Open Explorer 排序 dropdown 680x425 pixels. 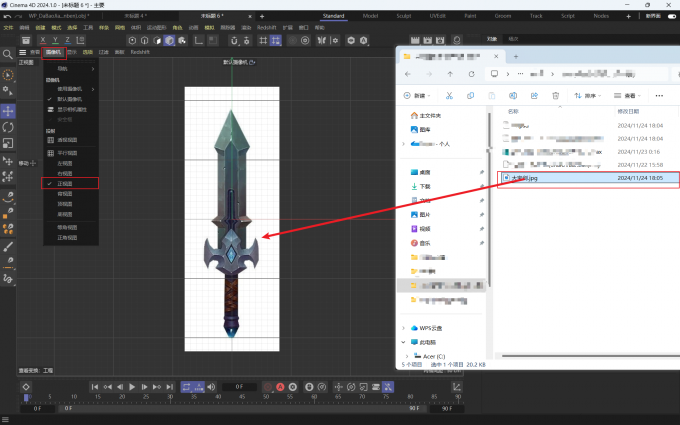click(588, 95)
